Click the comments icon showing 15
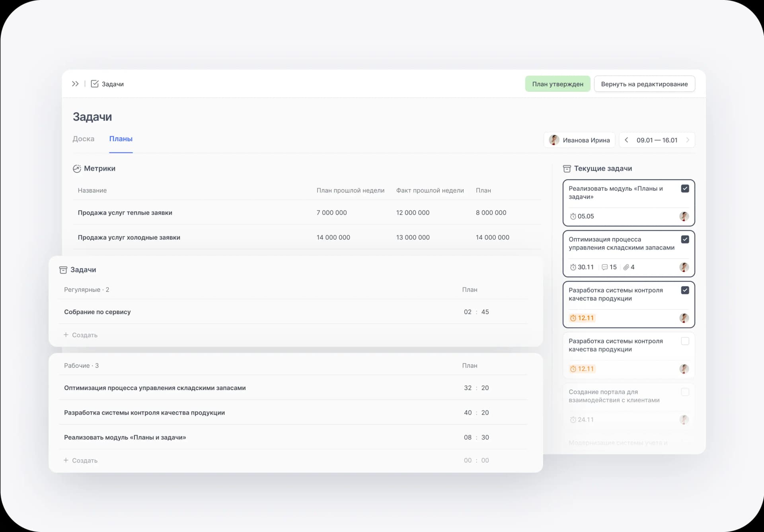Image resolution: width=764 pixels, height=532 pixels. pos(605,267)
